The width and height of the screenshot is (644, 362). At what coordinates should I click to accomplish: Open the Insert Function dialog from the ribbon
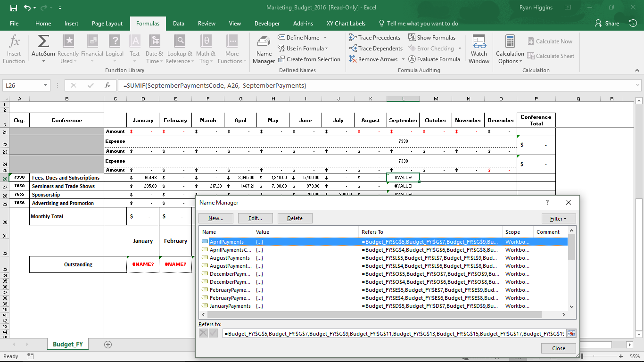14,49
